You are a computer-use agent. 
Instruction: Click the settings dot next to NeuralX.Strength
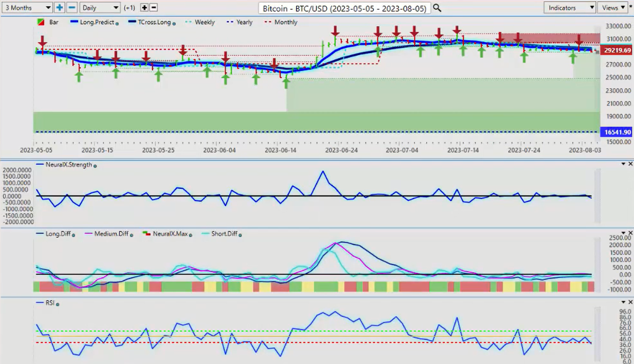(95, 165)
